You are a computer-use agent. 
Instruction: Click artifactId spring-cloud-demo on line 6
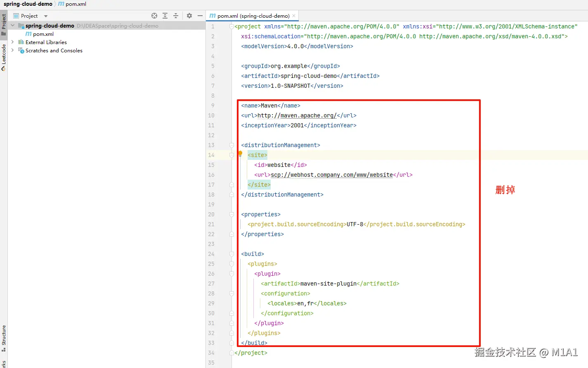[310, 76]
